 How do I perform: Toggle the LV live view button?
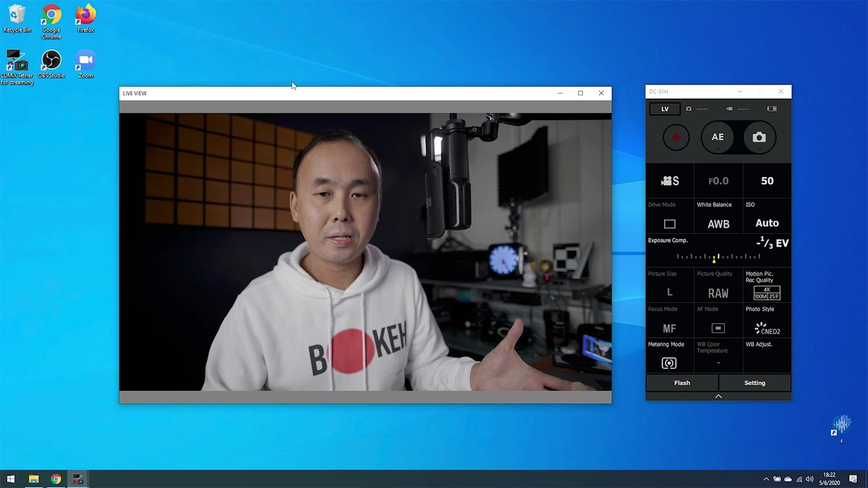point(664,108)
